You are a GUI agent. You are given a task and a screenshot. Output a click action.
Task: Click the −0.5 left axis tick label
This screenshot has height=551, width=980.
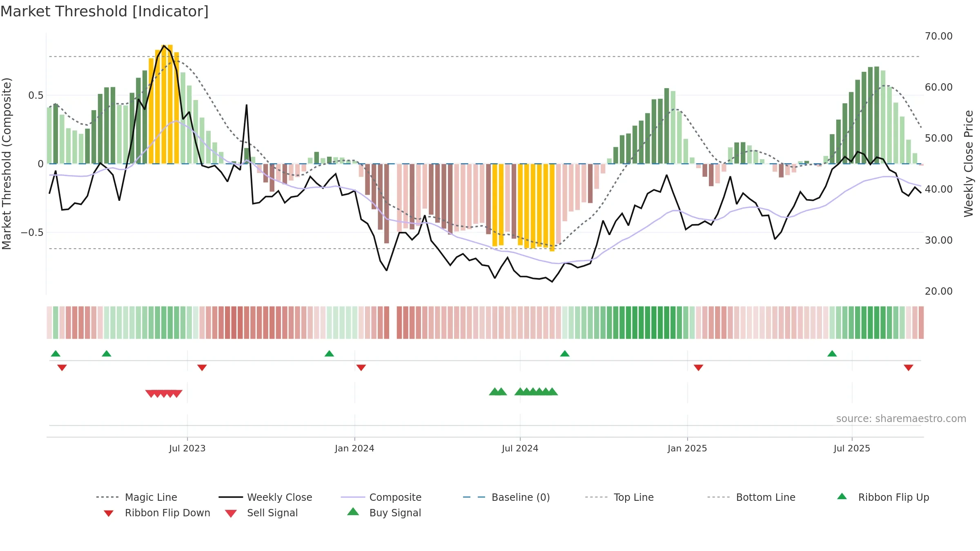coord(32,233)
